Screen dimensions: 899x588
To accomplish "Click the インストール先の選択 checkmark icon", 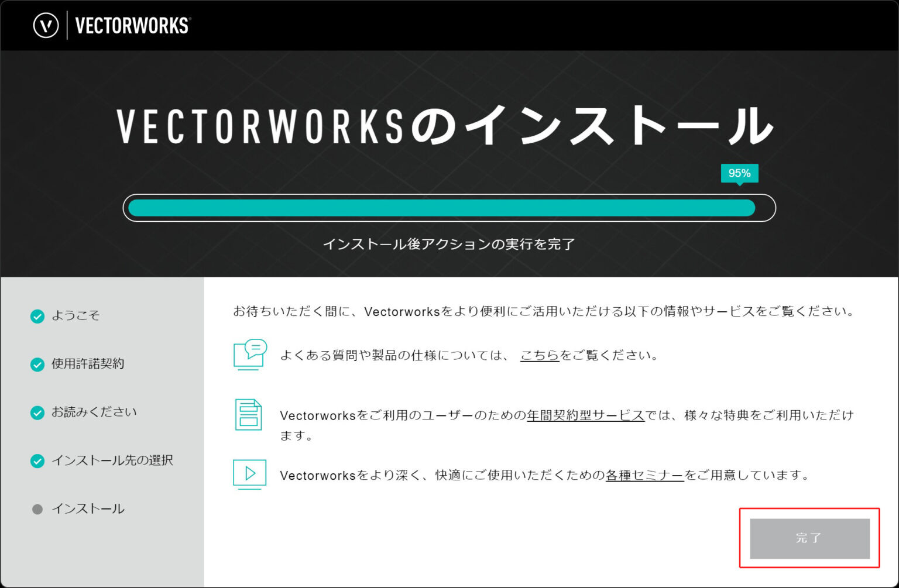I will tap(37, 460).
